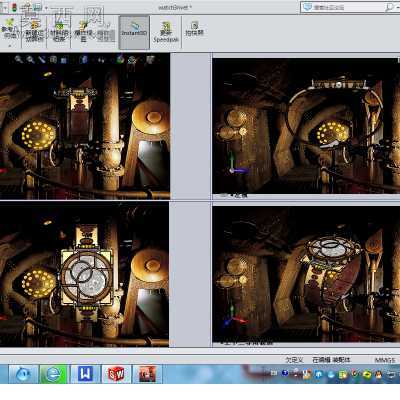Insert a Bill of Materials
The width and height of the screenshot is (400, 400).
(x=59, y=31)
